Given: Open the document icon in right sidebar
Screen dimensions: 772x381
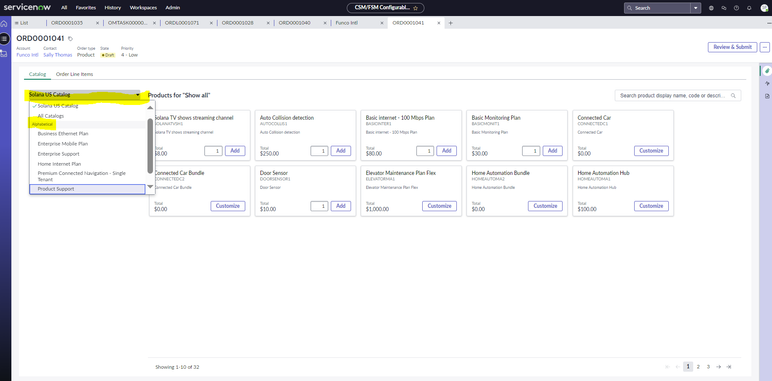Looking at the screenshot, I should [767, 96].
